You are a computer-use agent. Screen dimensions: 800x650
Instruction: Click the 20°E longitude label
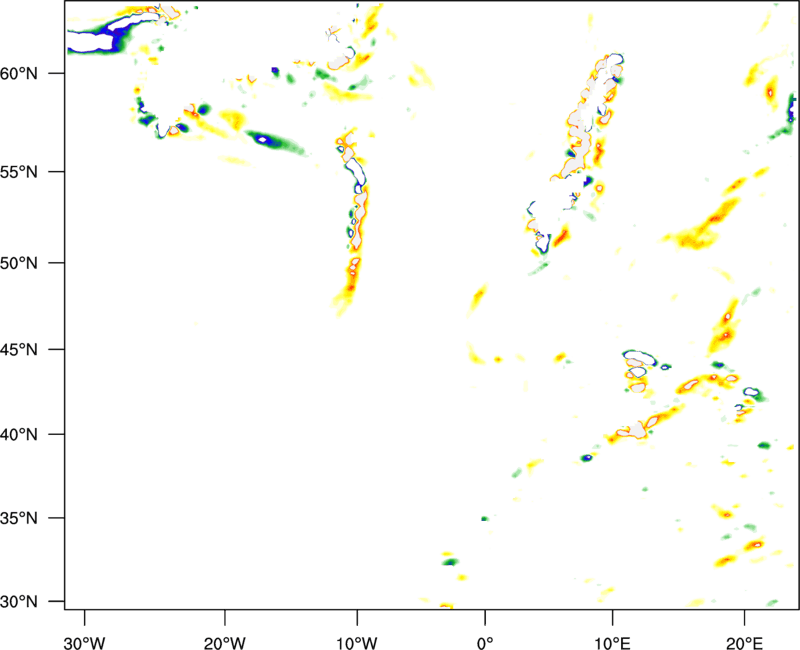click(x=744, y=643)
